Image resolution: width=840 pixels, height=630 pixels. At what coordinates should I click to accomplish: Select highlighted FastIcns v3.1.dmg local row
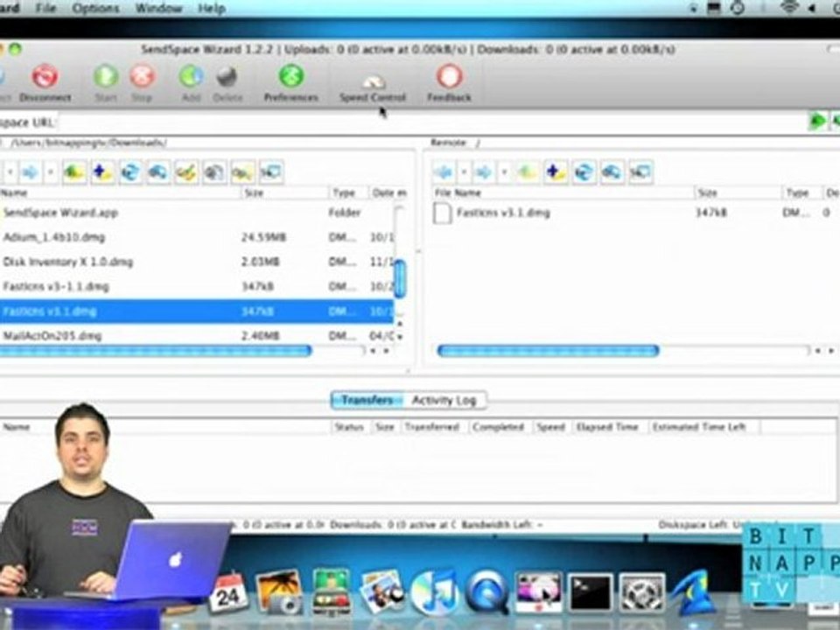point(197,311)
